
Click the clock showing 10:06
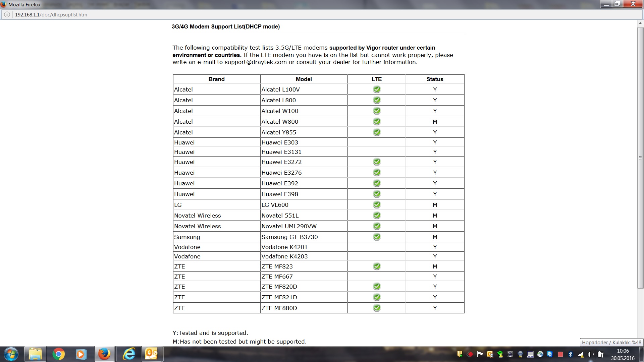623,354
